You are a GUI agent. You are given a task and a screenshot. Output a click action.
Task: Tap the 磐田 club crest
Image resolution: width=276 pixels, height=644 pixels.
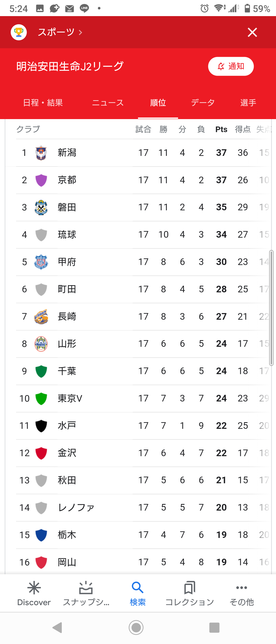pyautogui.click(x=41, y=207)
